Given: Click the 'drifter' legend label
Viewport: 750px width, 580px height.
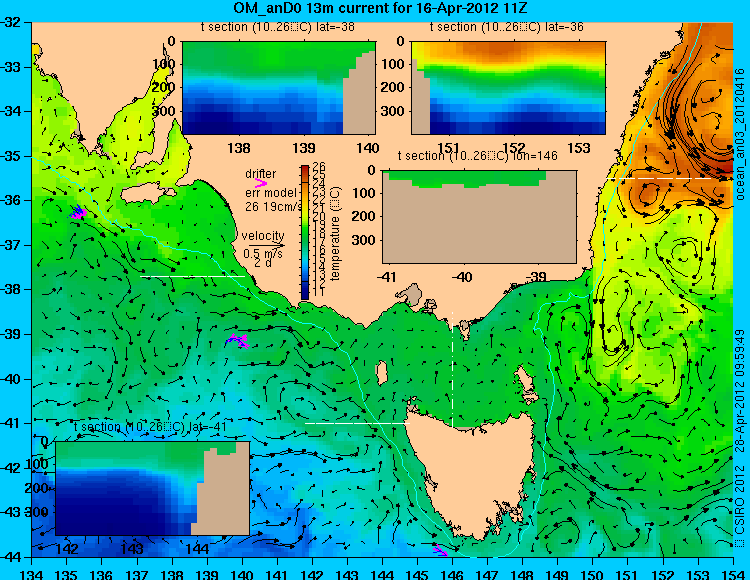Looking at the screenshot, I should point(260,174).
